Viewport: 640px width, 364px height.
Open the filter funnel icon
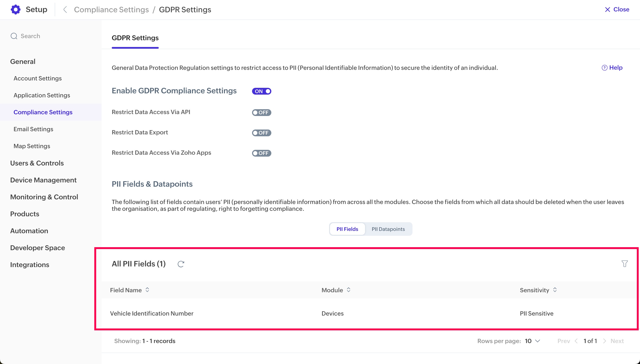point(625,264)
